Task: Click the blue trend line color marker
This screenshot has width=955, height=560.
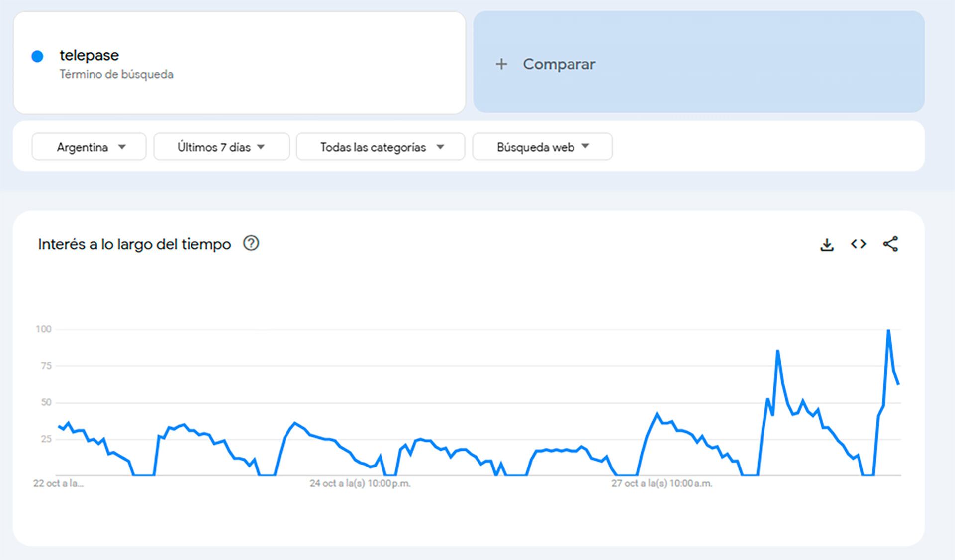Action: point(37,56)
